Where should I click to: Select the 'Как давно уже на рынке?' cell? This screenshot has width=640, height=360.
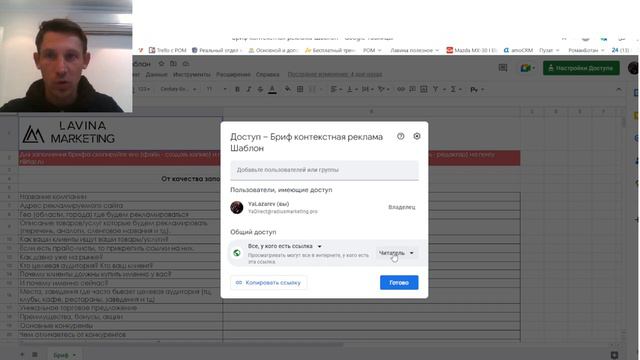(x=120, y=257)
